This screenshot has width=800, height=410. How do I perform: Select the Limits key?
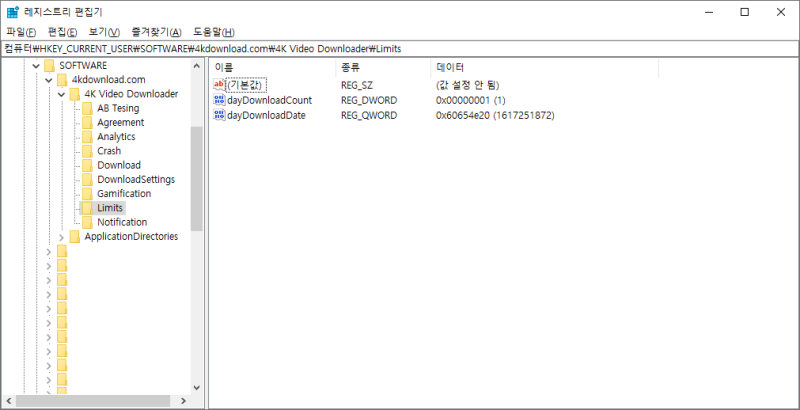pos(110,208)
